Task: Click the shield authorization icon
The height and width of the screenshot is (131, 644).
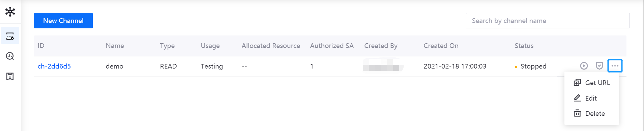Action: (x=599, y=66)
